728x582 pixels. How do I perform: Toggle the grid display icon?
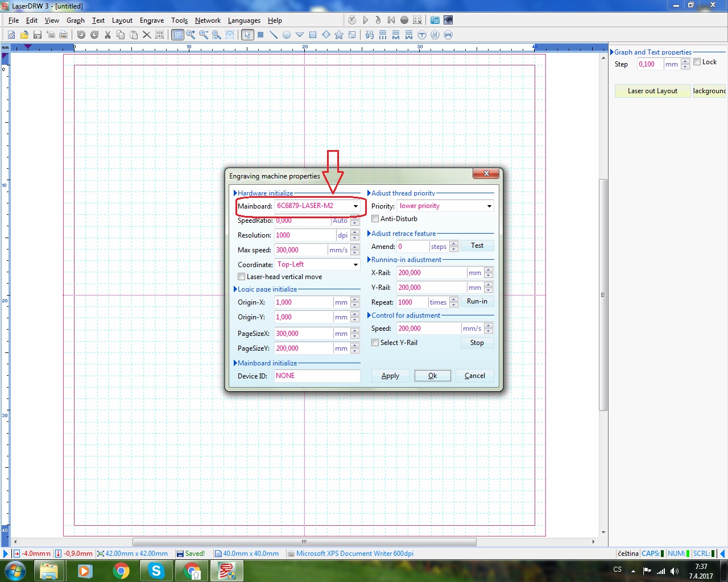coord(177,35)
